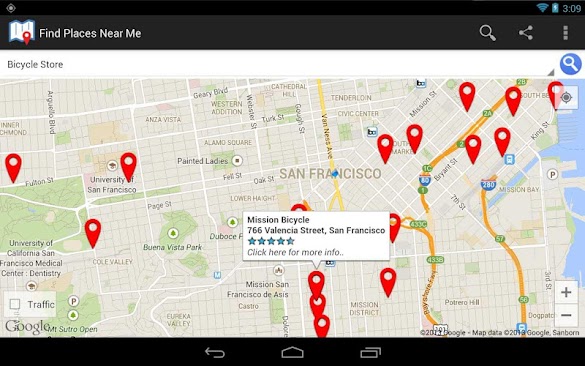Screen dimensions: 585x366
Task: Tap the Android home navigation button
Action: [292, 352]
